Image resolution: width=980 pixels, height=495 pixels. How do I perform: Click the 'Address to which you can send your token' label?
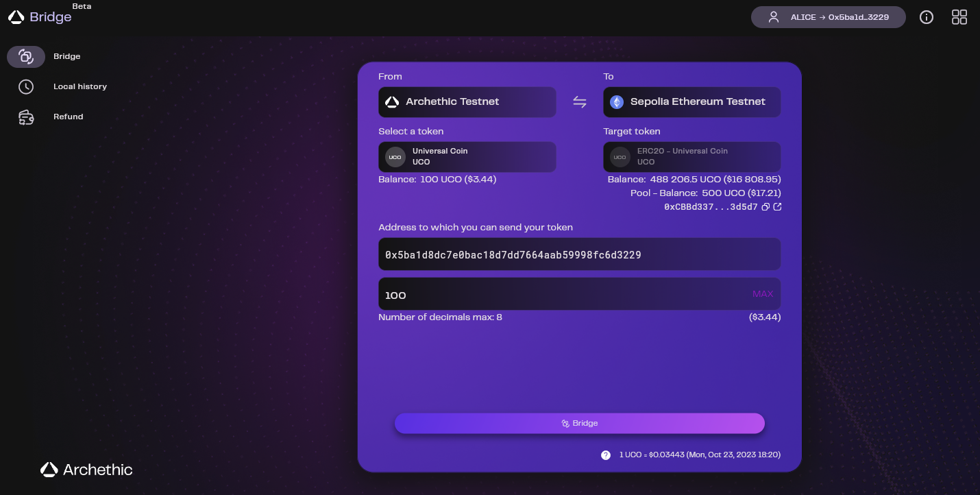pos(476,227)
